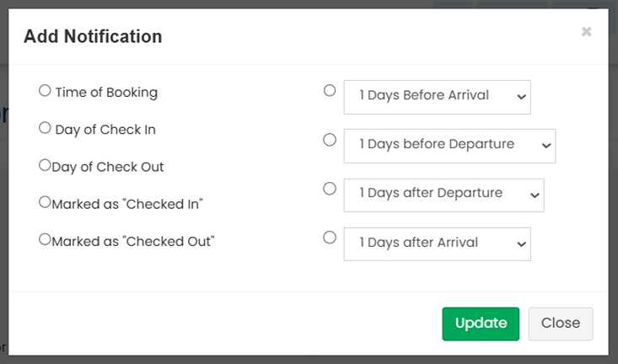Image resolution: width=618 pixels, height=364 pixels.
Task: Choose the Days after Departure radio button
Action: 330,189
